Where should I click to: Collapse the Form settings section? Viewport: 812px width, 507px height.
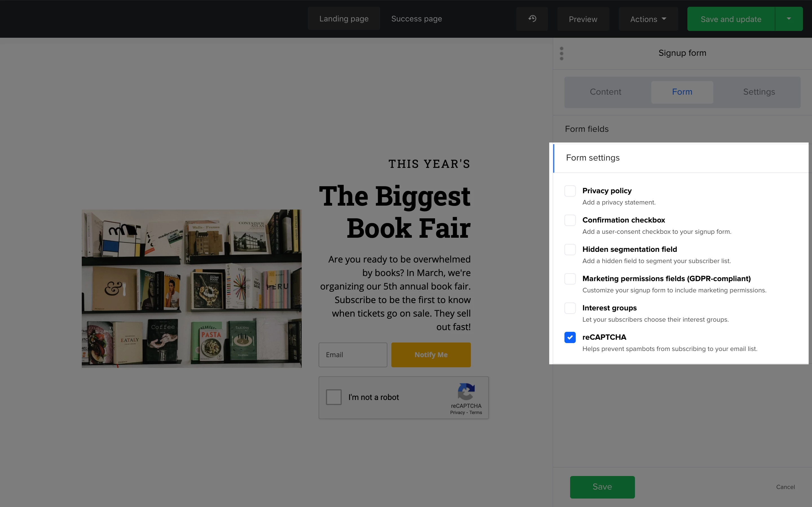593,158
